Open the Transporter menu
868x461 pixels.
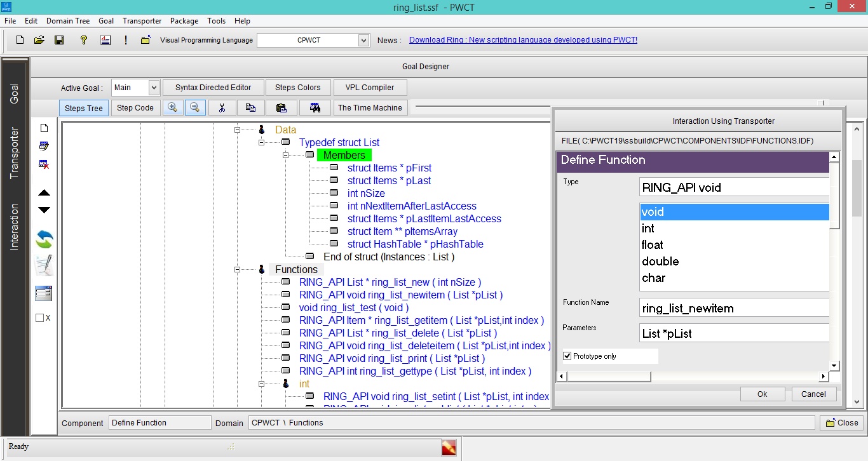click(x=142, y=21)
